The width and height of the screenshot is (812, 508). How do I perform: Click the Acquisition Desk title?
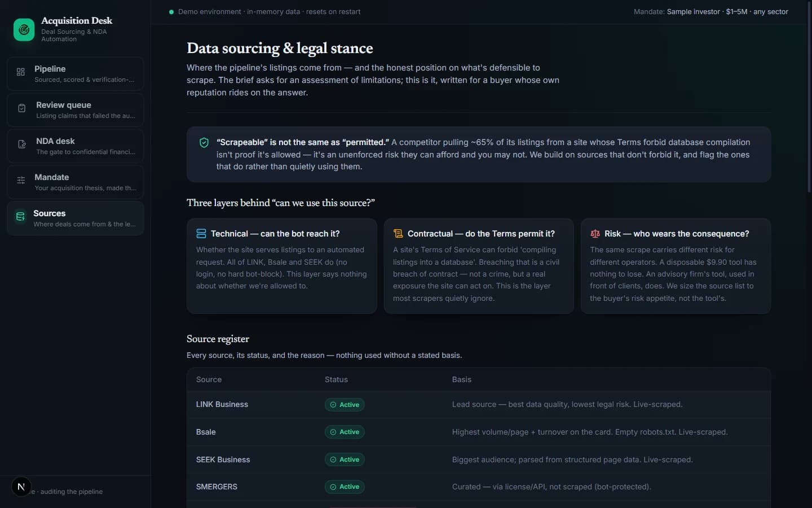77,20
